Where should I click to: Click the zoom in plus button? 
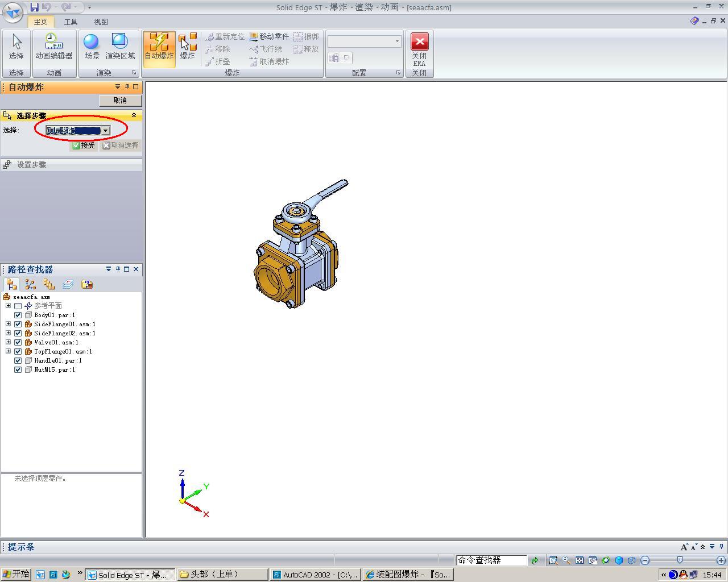(721, 560)
